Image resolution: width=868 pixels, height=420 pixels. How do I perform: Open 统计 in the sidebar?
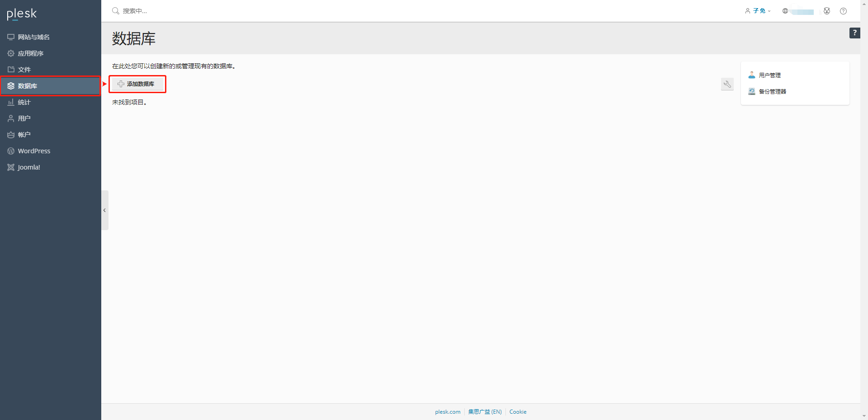51,102
